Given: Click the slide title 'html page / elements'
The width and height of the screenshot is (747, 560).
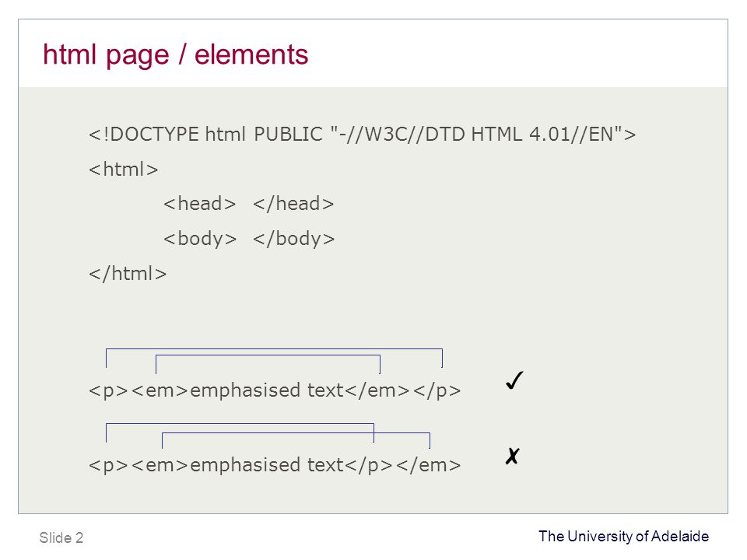Looking at the screenshot, I should coord(175,55).
